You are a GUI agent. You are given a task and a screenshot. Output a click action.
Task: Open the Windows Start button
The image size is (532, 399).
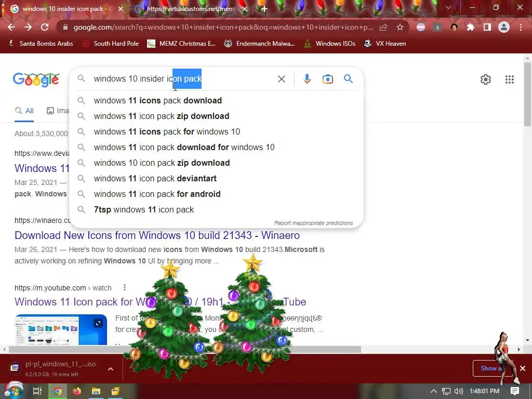pos(14,391)
